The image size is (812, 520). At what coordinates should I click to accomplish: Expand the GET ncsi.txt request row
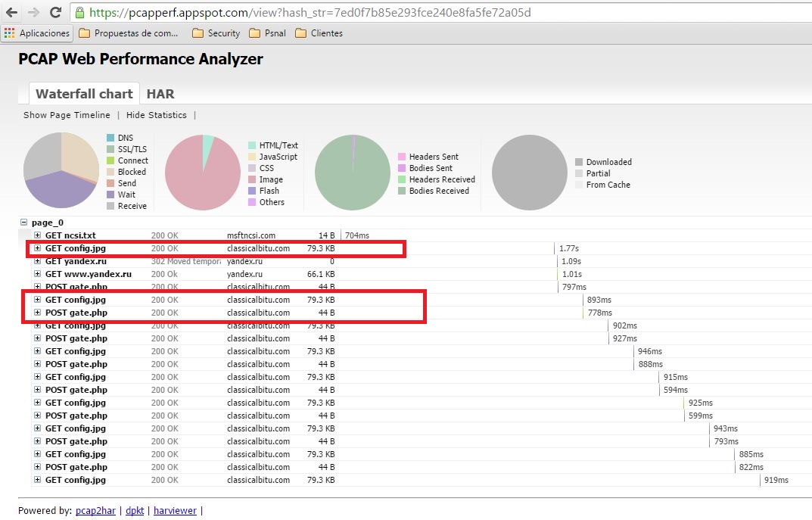pyautogui.click(x=37, y=235)
